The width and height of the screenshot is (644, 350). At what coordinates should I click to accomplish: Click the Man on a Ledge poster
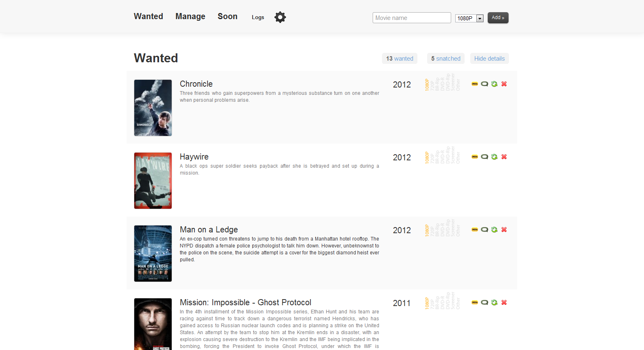[153, 254]
